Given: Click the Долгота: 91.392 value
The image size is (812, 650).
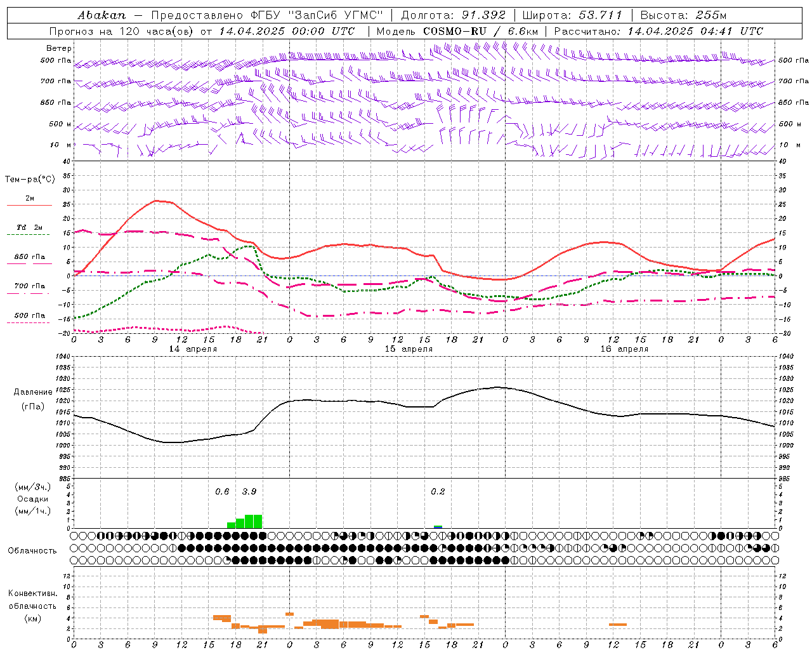Looking at the screenshot, I should tap(454, 15).
